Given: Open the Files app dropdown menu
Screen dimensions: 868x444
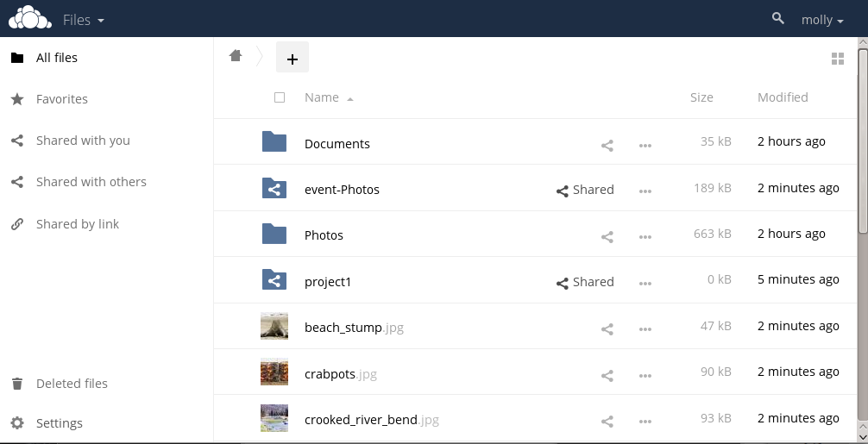Looking at the screenshot, I should [x=84, y=19].
